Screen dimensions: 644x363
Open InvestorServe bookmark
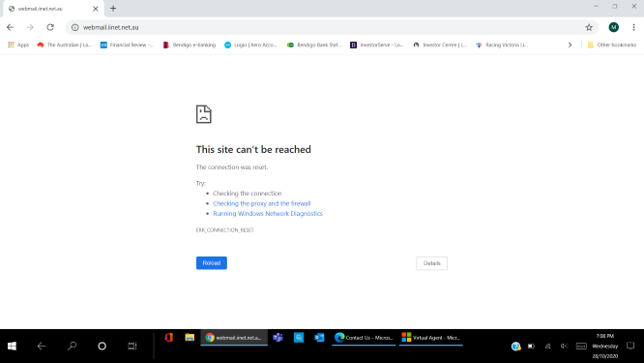click(376, 45)
